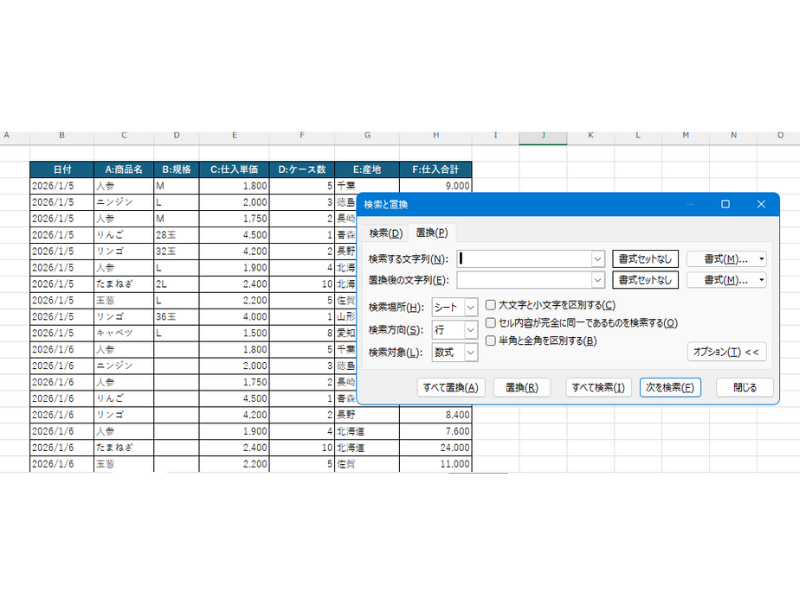This screenshot has width=800, height=600.
Task: Select the 置換 tab
Action: pyautogui.click(x=432, y=233)
